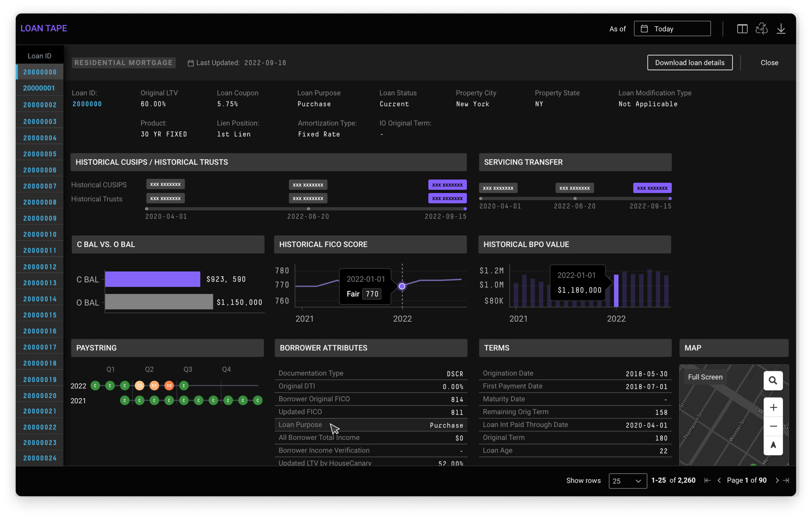Go to previous page chevron
The image size is (812, 519).
click(x=719, y=480)
